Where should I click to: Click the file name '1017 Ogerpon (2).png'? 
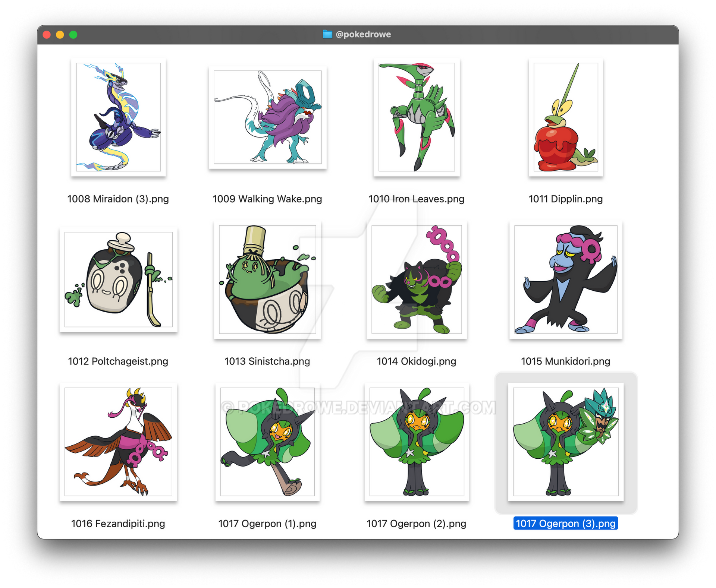click(417, 524)
